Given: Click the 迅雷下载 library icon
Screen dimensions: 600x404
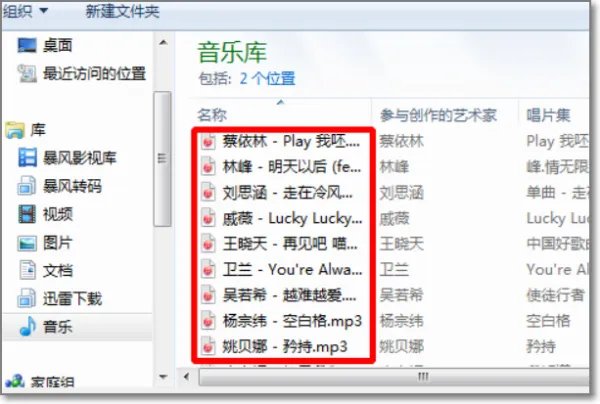Looking at the screenshot, I should point(27,298).
